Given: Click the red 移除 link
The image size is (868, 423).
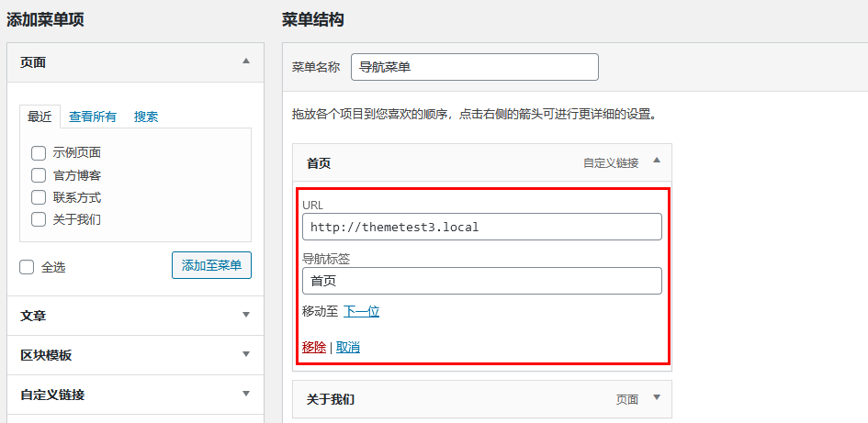Looking at the screenshot, I should [313, 347].
